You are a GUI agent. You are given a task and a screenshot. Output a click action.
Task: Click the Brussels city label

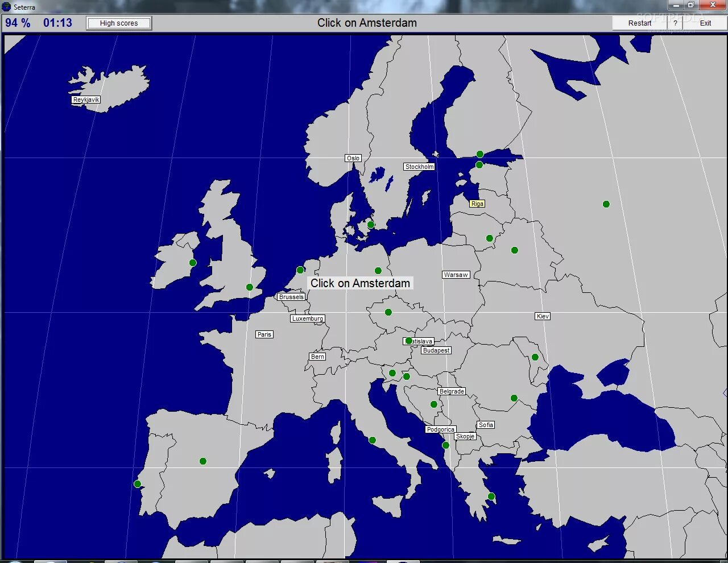tap(292, 297)
